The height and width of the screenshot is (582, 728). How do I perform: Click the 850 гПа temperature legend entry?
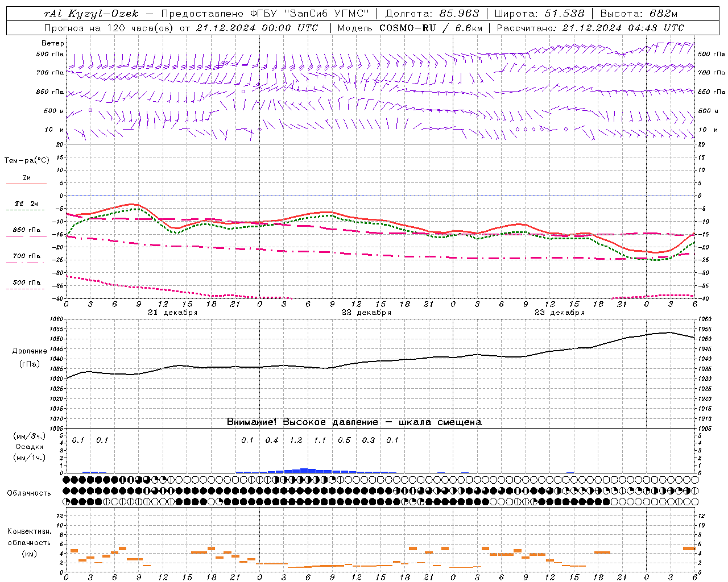point(27,230)
